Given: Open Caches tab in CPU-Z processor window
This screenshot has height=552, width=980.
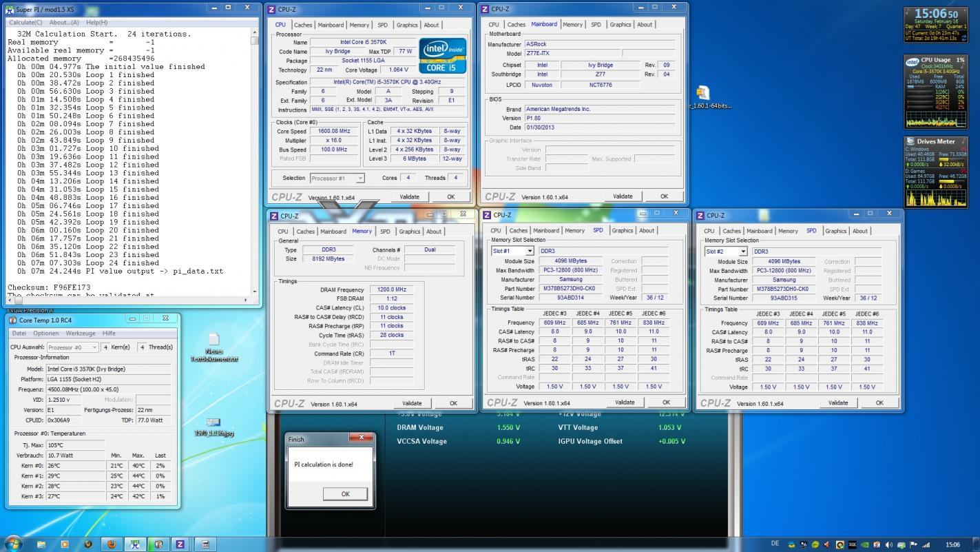Looking at the screenshot, I should click(x=303, y=25).
